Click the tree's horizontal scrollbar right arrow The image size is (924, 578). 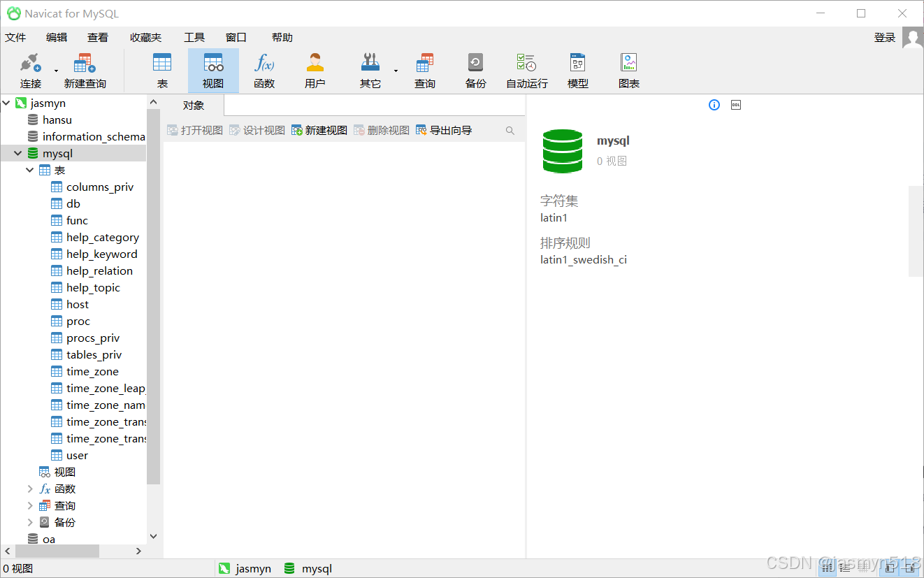point(138,551)
